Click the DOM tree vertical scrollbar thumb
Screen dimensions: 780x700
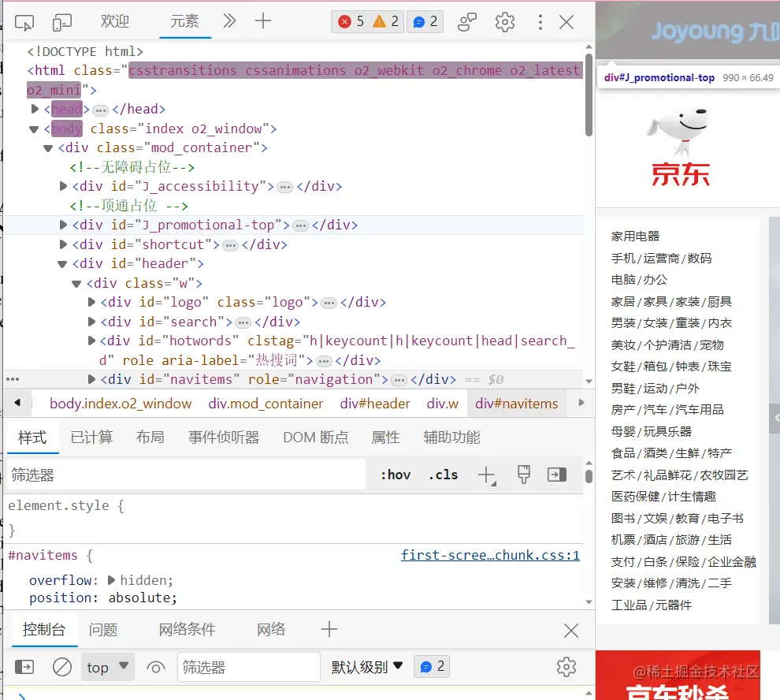[x=589, y=95]
